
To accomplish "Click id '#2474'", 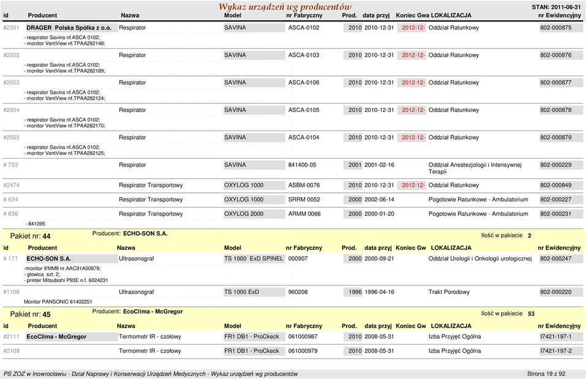I will 11,185.
